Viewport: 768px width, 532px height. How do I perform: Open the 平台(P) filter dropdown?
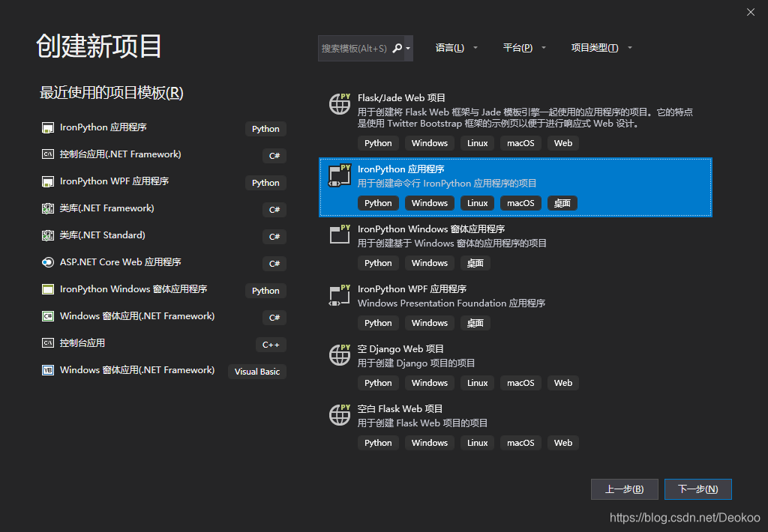tap(524, 48)
